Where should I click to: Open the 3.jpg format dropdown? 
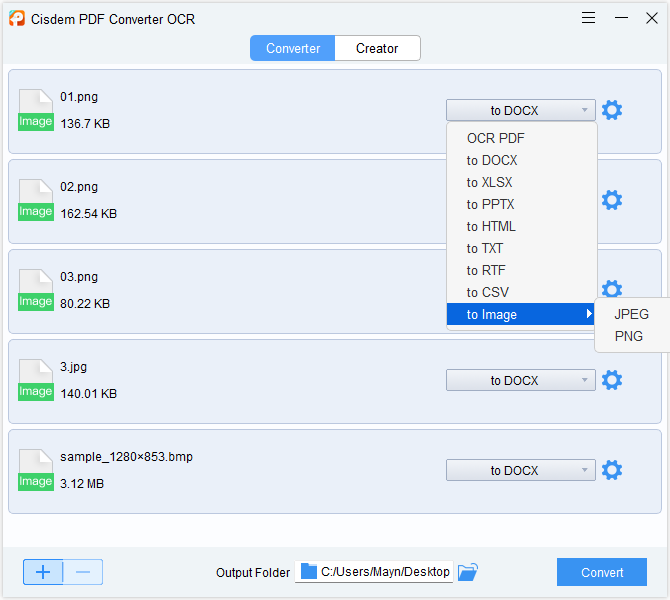pyautogui.click(x=520, y=380)
